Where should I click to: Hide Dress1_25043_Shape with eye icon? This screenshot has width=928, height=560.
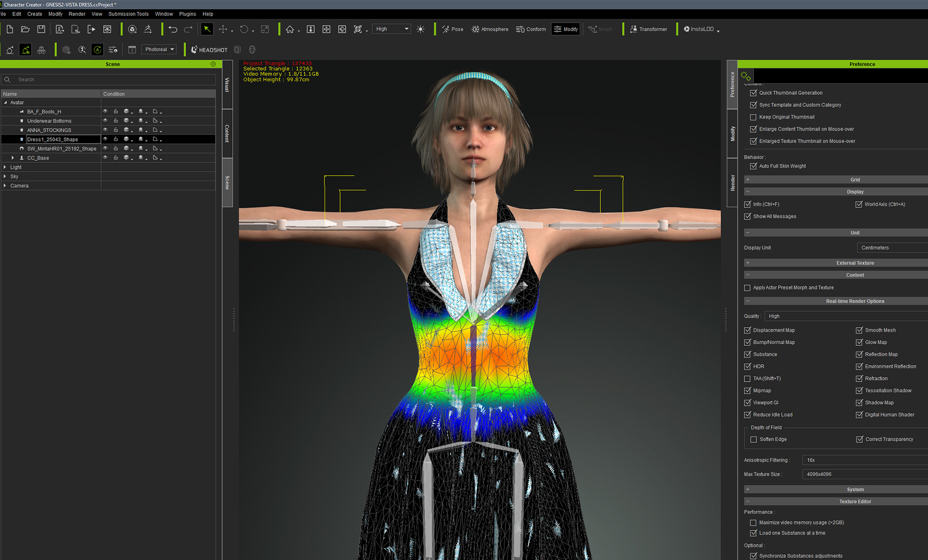pyautogui.click(x=105, y=139)
